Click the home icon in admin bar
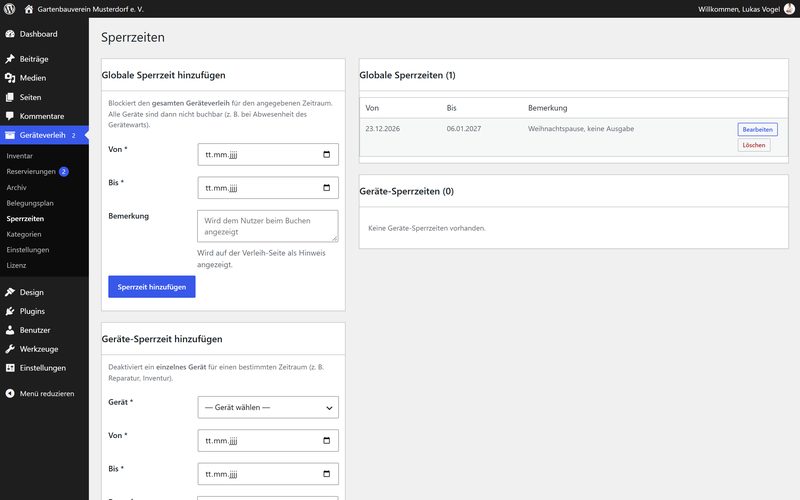Image resolution: width=800 pixels, height=500 pixels. [x=29, y=9]
